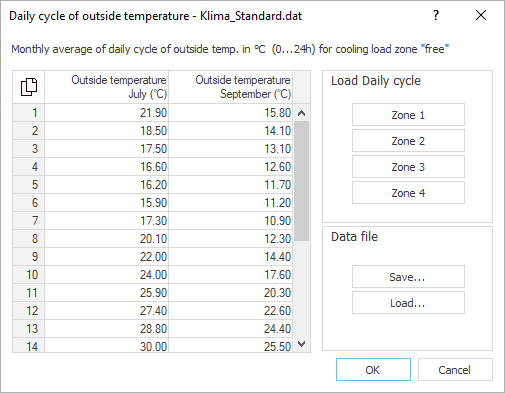
Task: Select row header number 7
Action: [x=29, y=221]
